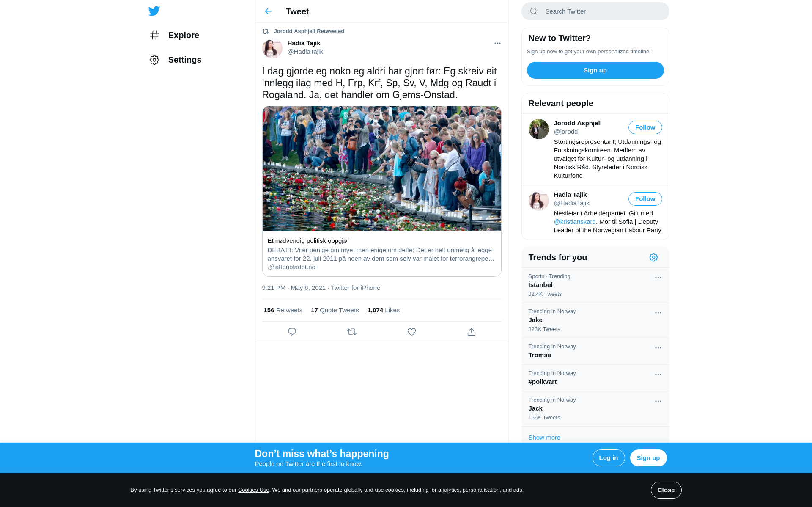Open more options for Tromsø trend
Screen dimensions: 812x507
(658, 348)
